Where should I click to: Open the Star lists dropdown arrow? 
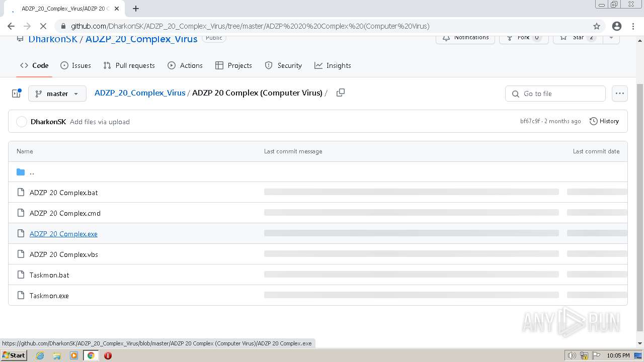[611, 39]
